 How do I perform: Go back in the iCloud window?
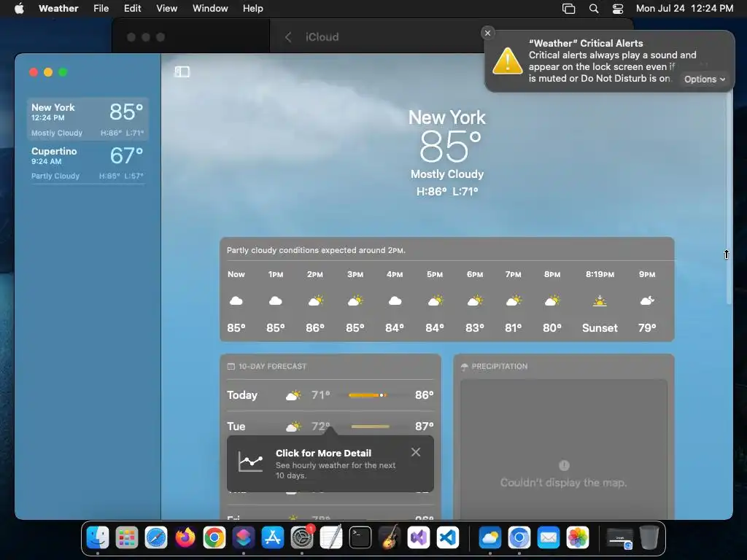(x=287, y=37)
